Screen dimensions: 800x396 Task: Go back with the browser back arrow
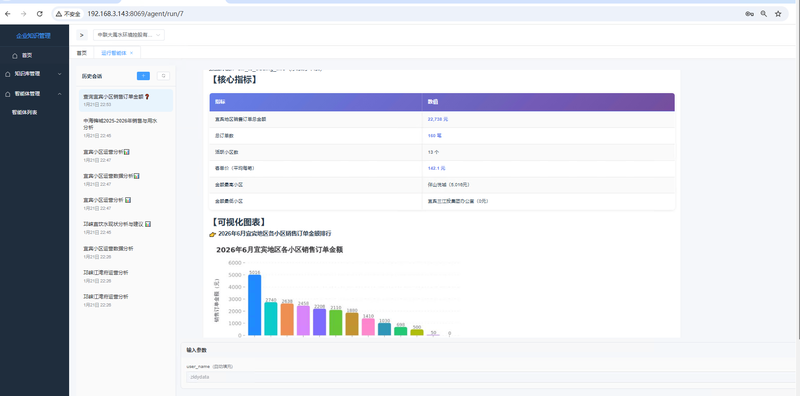(7, 14)
